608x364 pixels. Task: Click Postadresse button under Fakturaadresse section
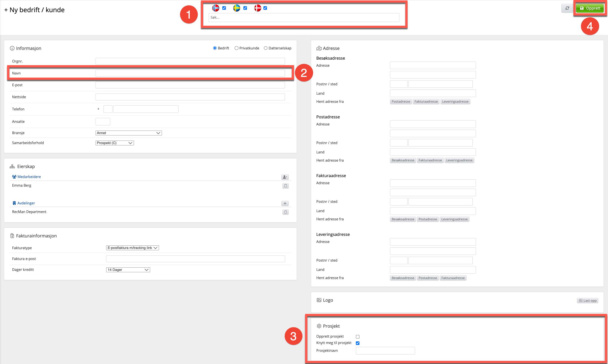[x=428, y=219]
